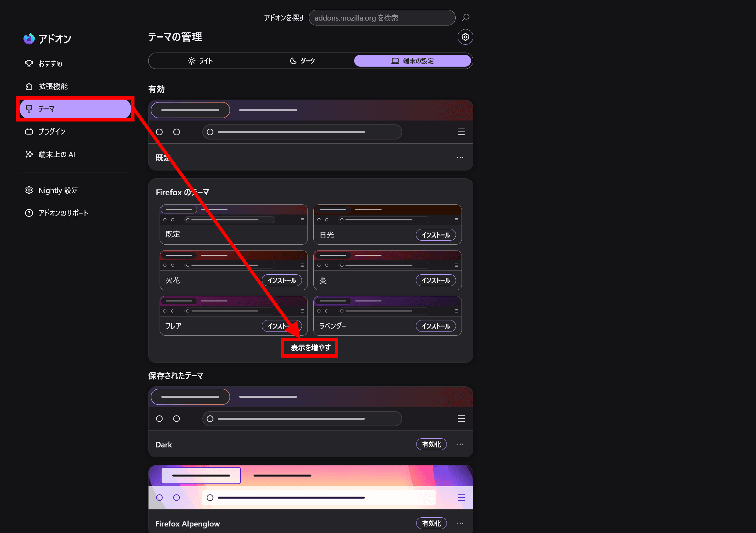Click the plugin icon beside プラグイン
This screenshot has width=756, height=533.
point(29,131)
